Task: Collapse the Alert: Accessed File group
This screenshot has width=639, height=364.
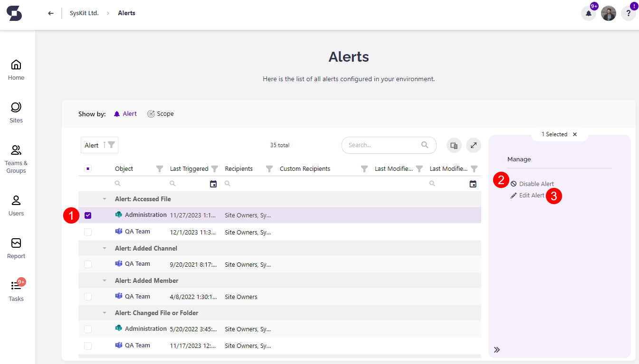Action: tap(105, 199)
